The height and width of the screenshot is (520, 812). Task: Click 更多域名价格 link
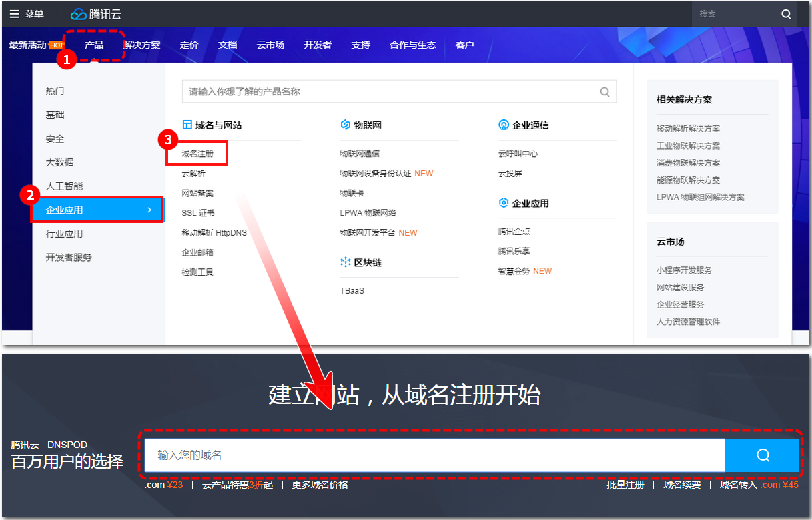[x=320, y=485]
